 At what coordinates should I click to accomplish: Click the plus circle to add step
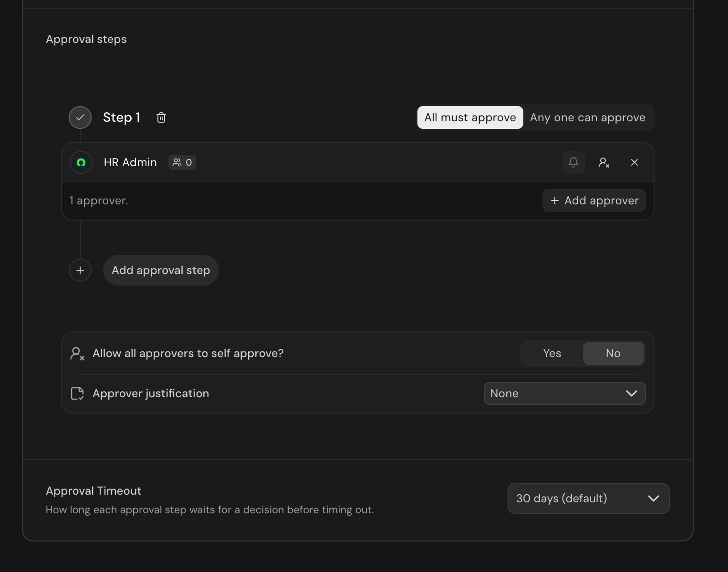tap(80, 270)
